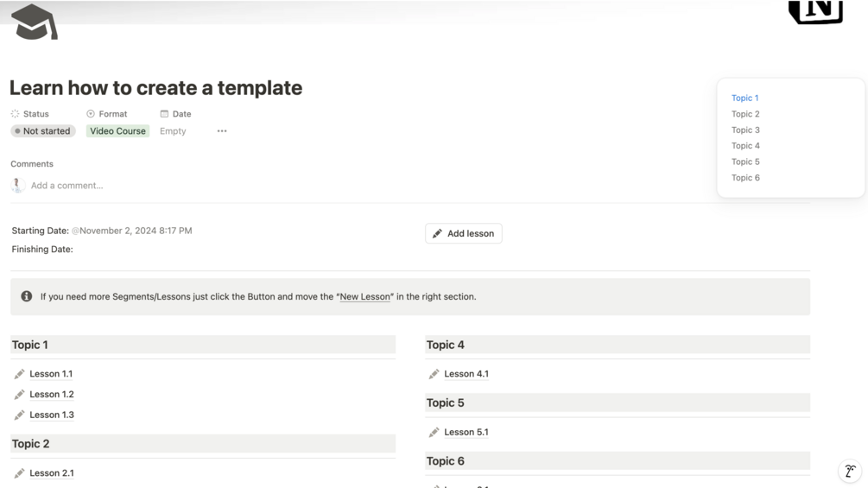This screenshot has height=488, width=868.
Task: Open the Not started status dropdown
Action: 42,131
